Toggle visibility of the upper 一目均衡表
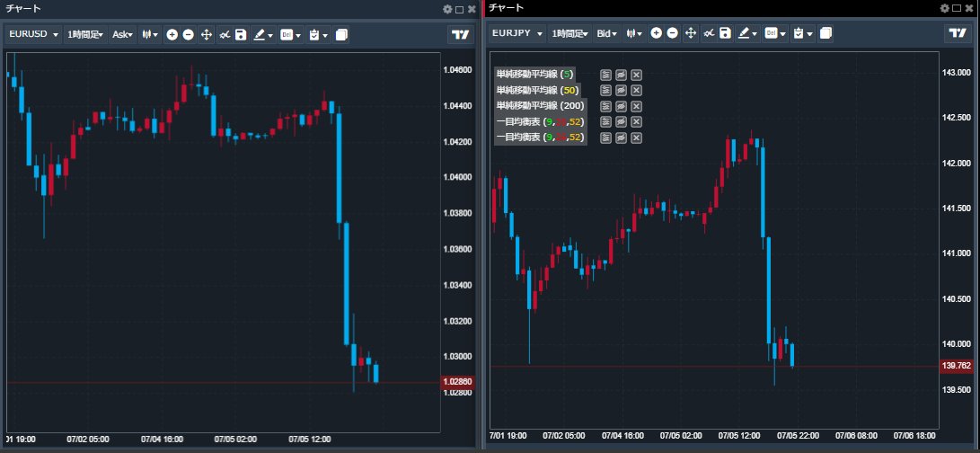Screen dimensions: 980x453 click(x=621, y=121)
